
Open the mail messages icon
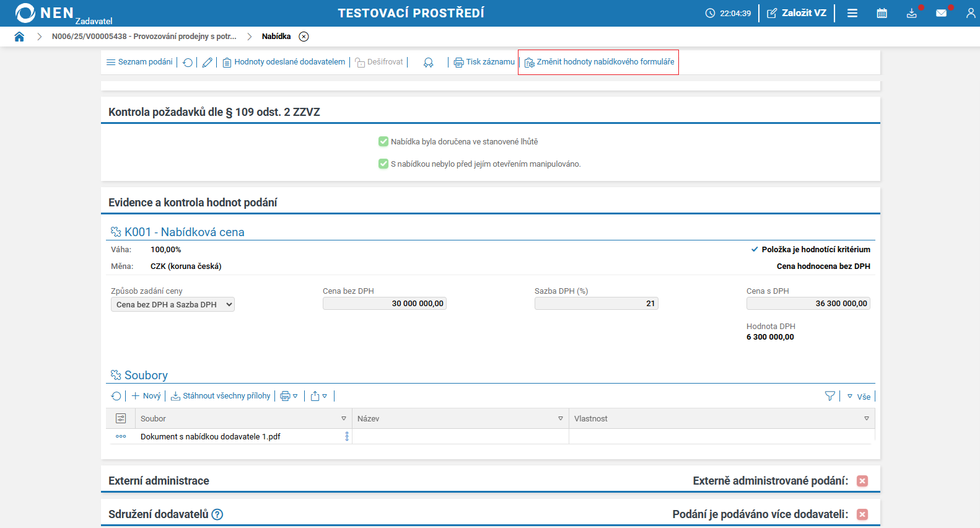pyautogui.click(x=941, y=13)
